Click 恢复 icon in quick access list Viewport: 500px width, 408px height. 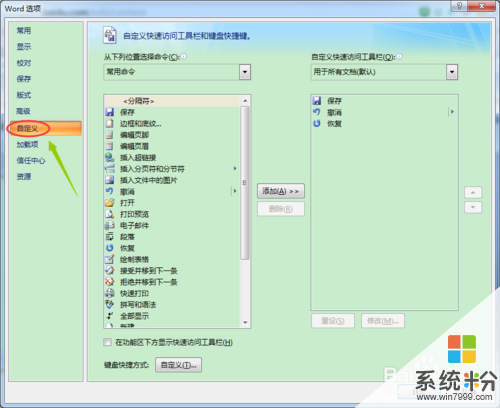pyautogui.click(x=317, y=124)
